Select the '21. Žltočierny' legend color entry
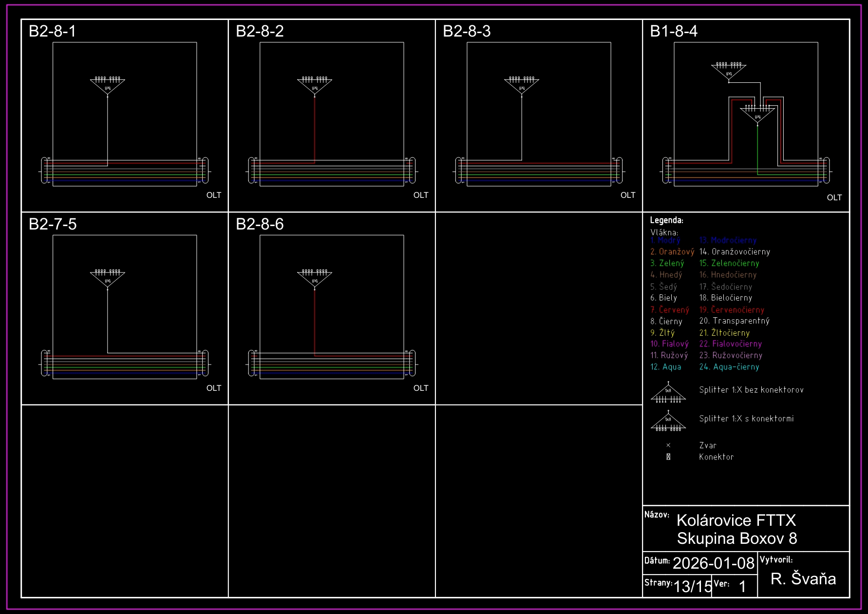 724,333
